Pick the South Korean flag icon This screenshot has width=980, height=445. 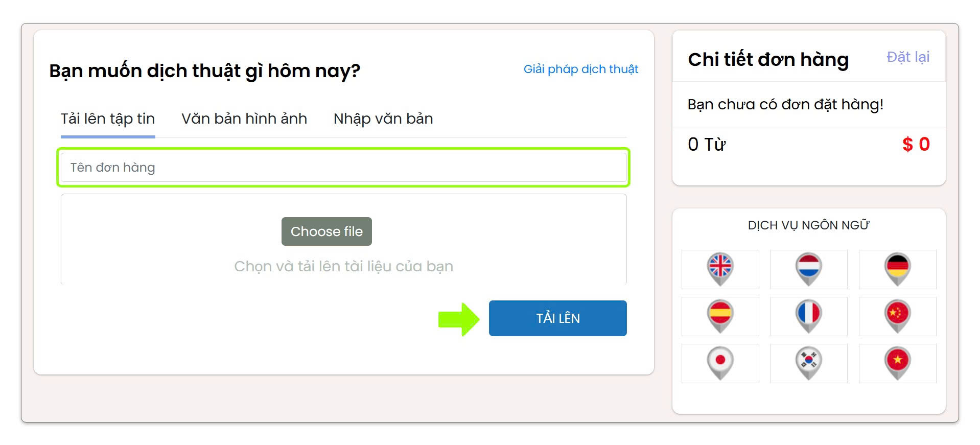coord(808,363)
